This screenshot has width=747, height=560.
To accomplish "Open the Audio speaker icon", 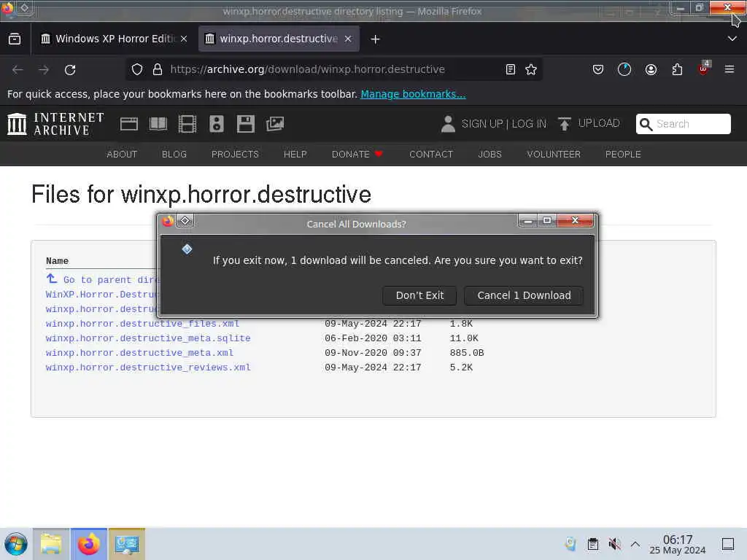I will [216, 124].
